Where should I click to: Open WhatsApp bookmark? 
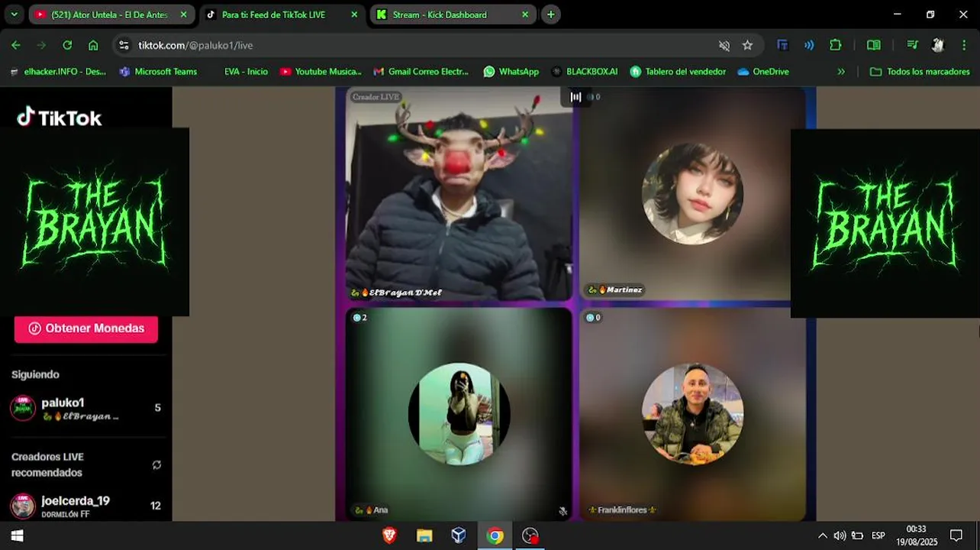pos(511,72)
